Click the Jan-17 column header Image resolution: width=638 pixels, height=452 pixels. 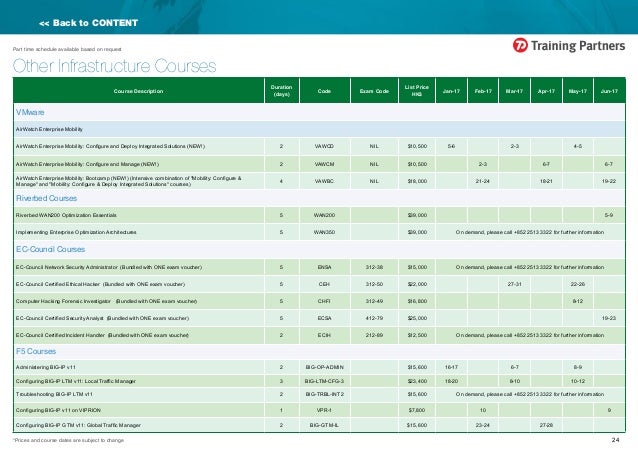pyautogui.click(x=451, y=91)
